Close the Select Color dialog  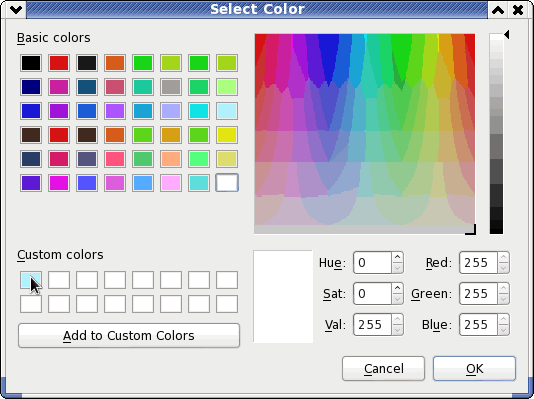click(x=518, y=10)
